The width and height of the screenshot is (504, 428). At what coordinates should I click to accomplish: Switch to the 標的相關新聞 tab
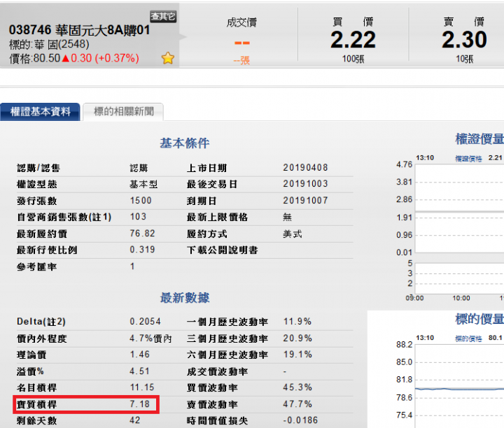(123, 112)
